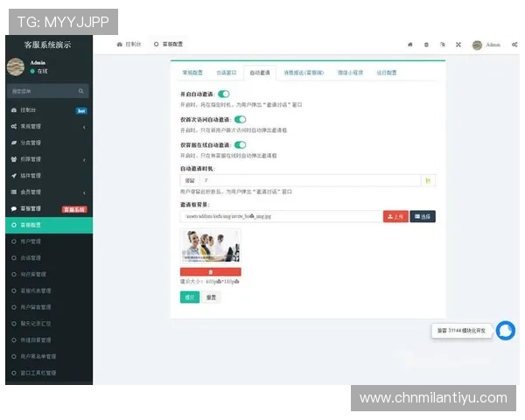
Task: Click the green 提交 submit button
Action: 190,297
